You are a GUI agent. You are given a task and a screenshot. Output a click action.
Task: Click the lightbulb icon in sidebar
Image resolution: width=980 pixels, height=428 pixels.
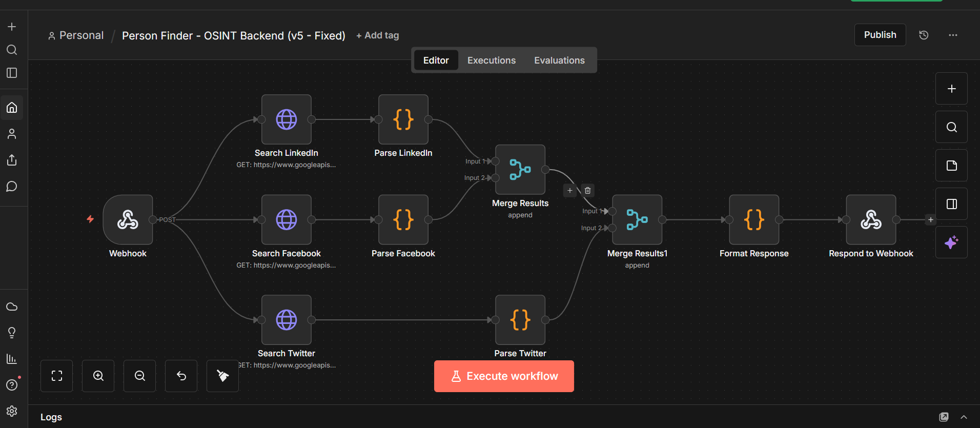[12, 333]
